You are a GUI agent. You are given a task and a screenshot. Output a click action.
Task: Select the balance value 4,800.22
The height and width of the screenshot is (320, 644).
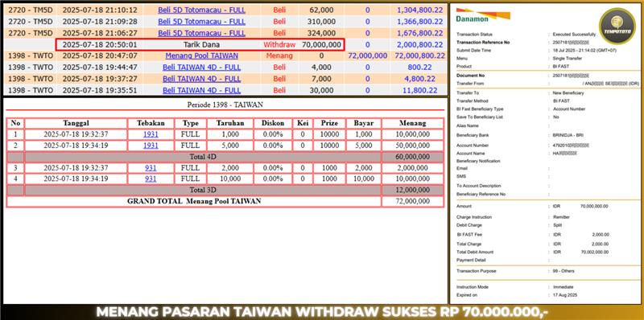pyautogui.click(x=419, y=79)
